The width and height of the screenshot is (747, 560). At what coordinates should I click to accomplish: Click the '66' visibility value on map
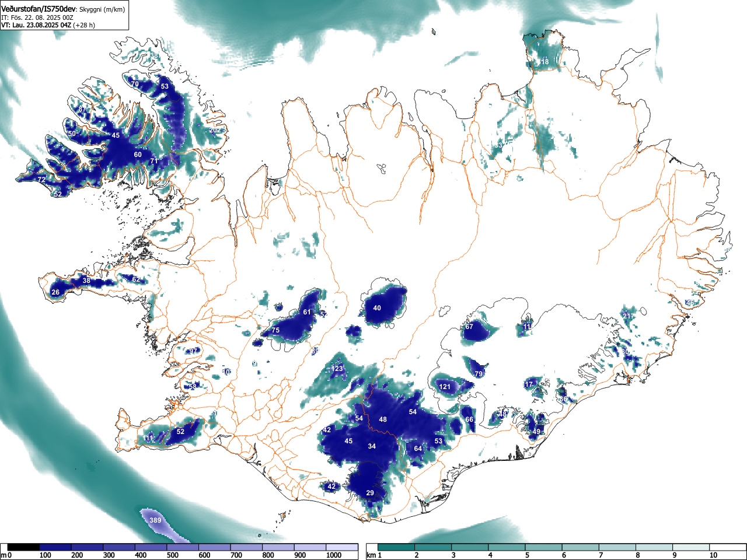(469, 419)
